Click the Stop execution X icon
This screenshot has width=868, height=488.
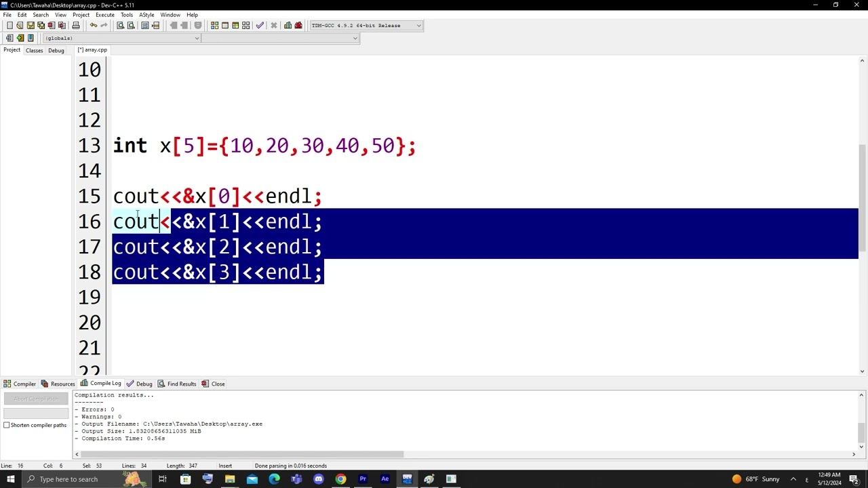pos(274,26)
